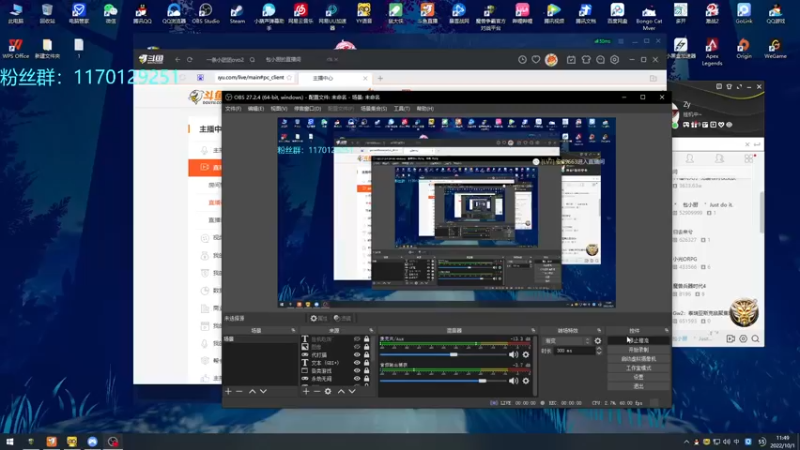Pop out Scene Transitions dock via header icon
The width and height of the screenshot is (800, 450).
coord(599,331)
